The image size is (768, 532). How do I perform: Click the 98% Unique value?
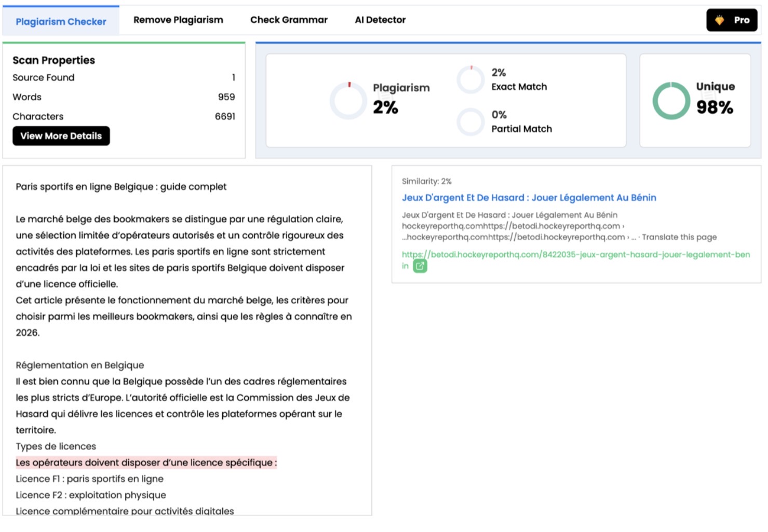[x=715, y=107]
